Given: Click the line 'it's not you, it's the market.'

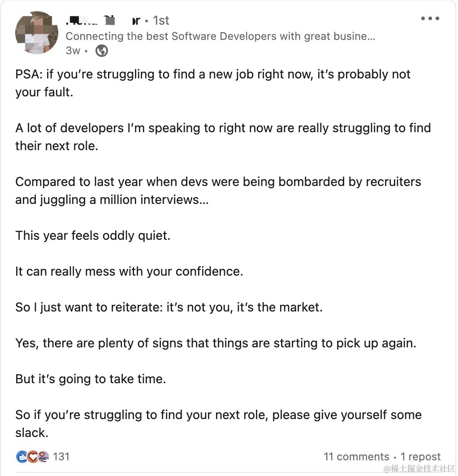Looking at the screenshot, I should pos(244,307).
